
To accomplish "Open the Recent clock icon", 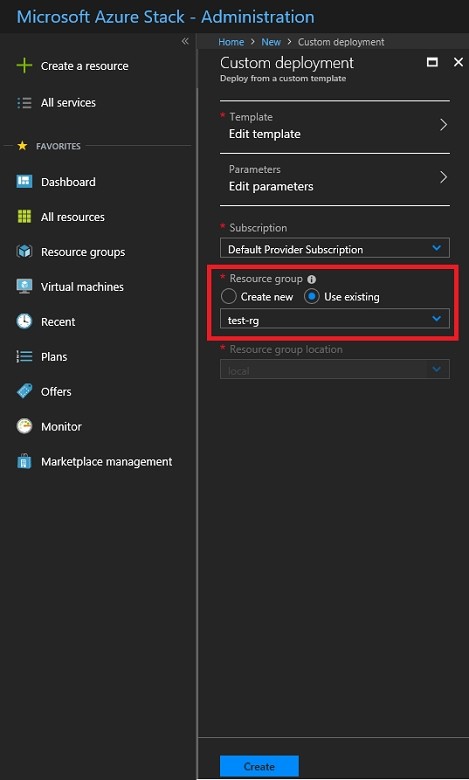I will pyautogui.click(x=24, y=321).
